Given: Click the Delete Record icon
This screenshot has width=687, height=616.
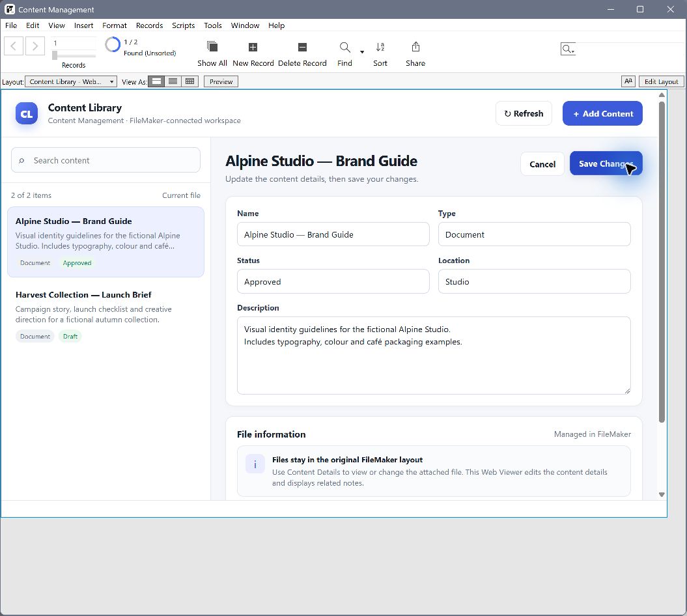Looking at the screenshot, I should (302, 47).
